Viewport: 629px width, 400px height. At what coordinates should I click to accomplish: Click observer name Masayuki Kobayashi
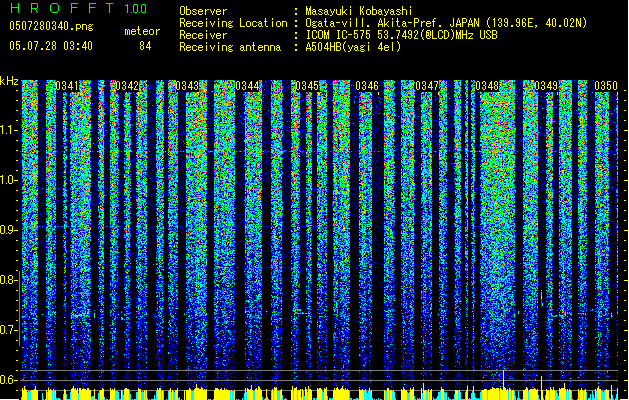[x=359, y=11]
